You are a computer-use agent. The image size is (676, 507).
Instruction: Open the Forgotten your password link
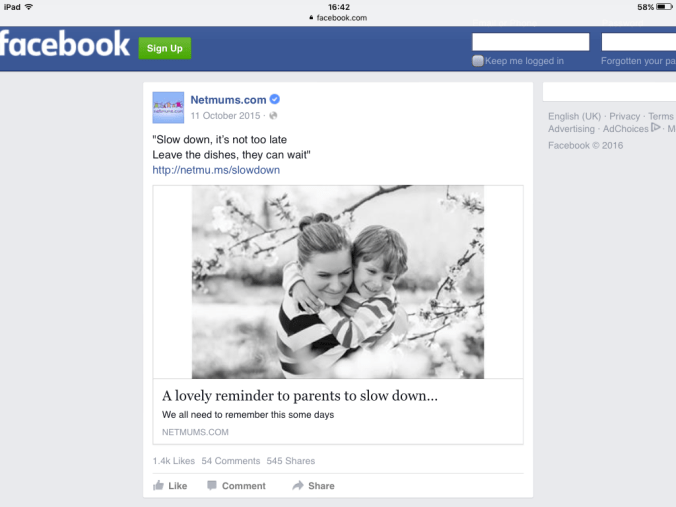[x=638, y=61]
